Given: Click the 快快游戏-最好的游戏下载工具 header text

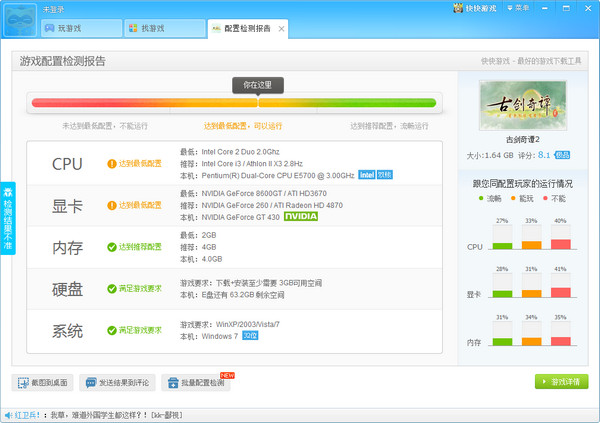Looking at the screenshot, I should [531, 61].
